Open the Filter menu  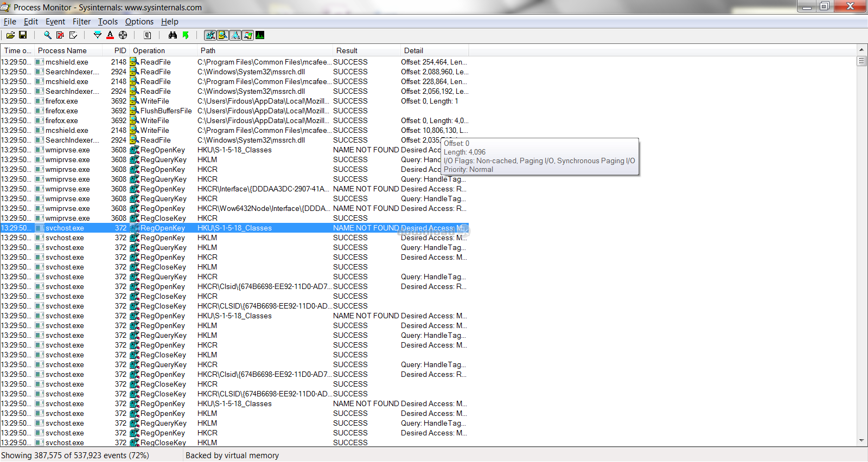82,22
